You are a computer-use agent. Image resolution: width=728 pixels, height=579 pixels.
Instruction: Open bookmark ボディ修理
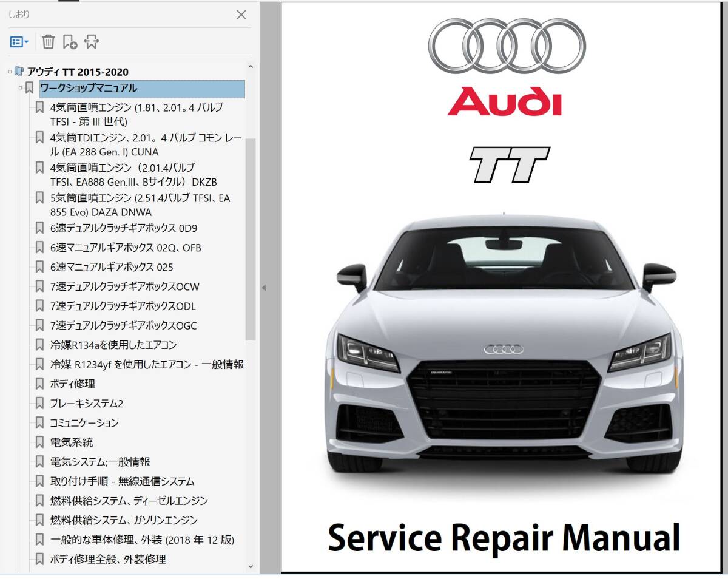coord(73,384)
